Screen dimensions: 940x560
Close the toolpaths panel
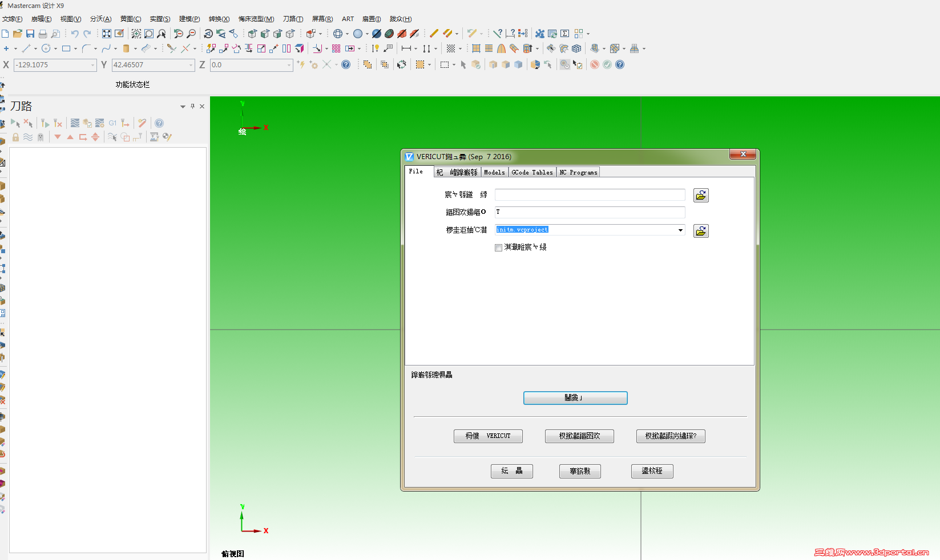pos(202,106)
